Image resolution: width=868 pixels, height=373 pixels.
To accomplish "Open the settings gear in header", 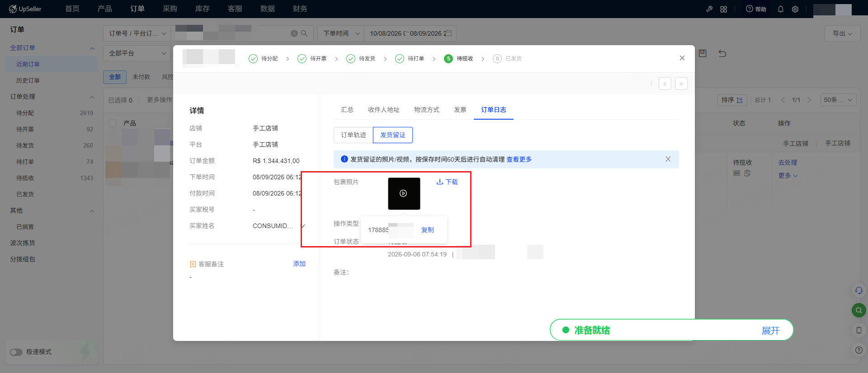I will tap(795, 9).
